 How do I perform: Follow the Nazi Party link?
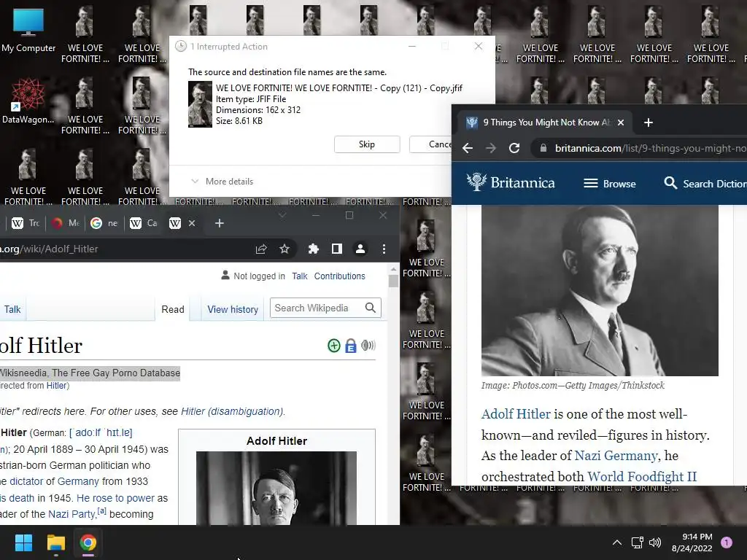[71, 514]
